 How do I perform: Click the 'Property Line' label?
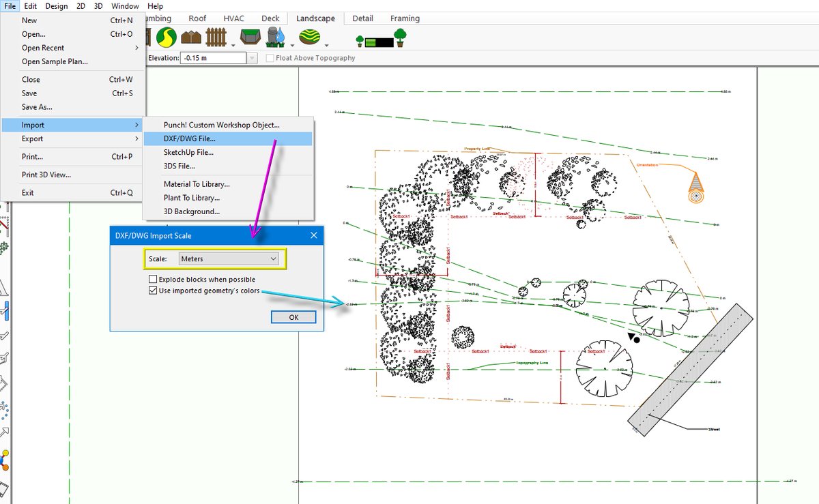click(x=477, y=148)
